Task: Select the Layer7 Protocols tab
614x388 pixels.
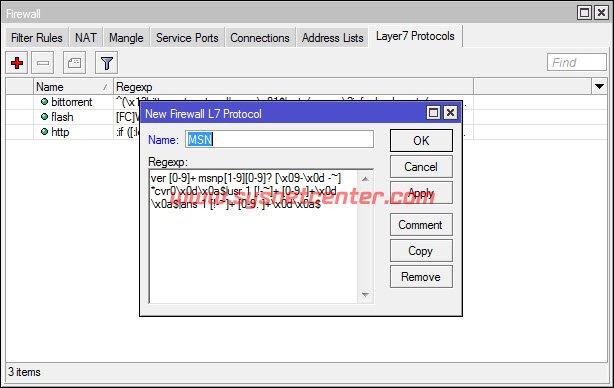Action: (x=415, y=36)
